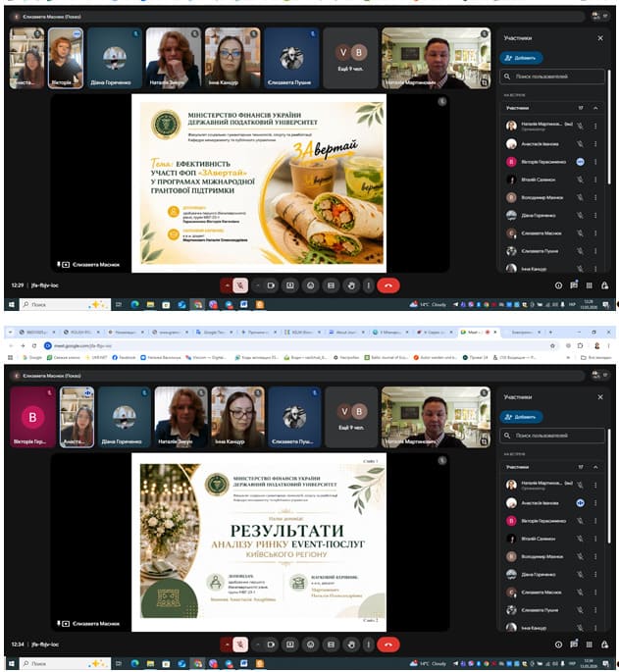This screenshot has height=672, width=619.
Task: Collapse the participants list in upper Meet panel
Action: [595, 108]
